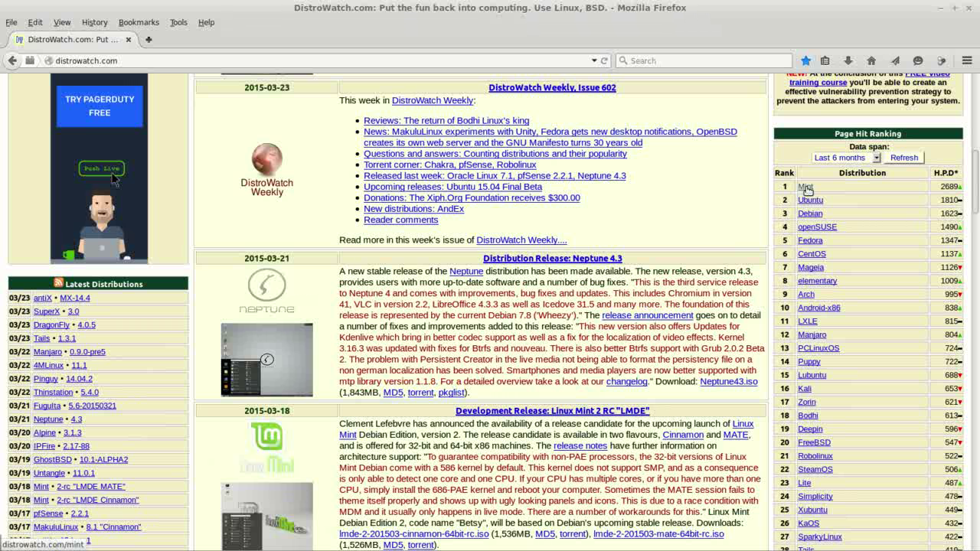Open the Neptune release announcement link
This screenshot has width=980, height=551.
tap(647, 315)
